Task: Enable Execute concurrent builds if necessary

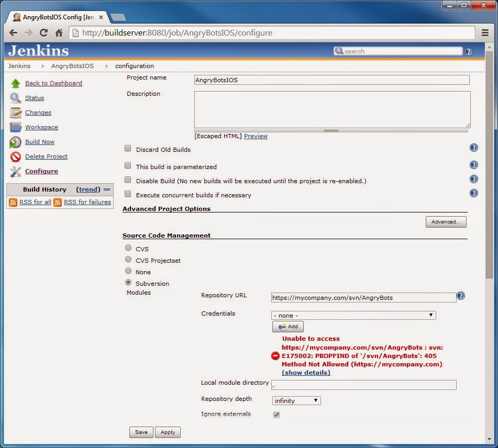Action: pos(128,194)
